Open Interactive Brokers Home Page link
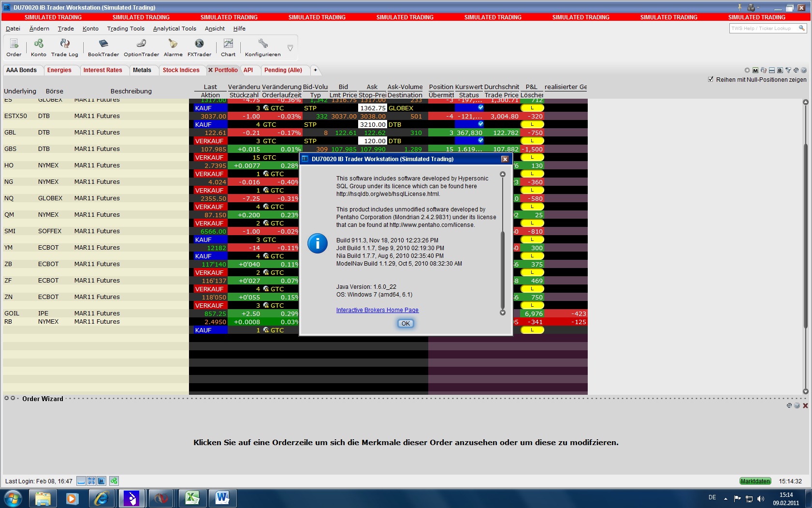The image size is (812, 508). tap(377, 310)
